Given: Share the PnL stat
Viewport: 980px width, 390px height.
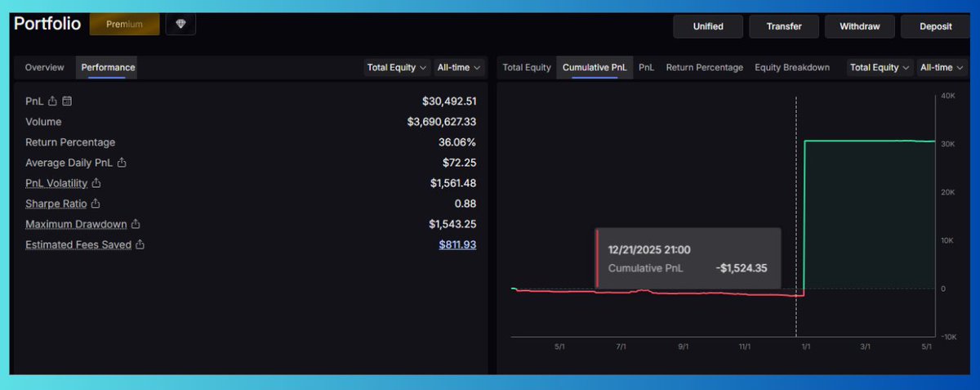Looking at the screenshot, I should (x=52, y=101).
